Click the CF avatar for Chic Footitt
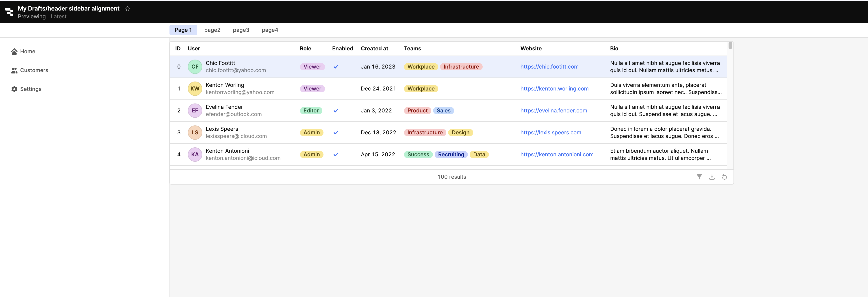868x297 pixels. [x=195, y=67]
